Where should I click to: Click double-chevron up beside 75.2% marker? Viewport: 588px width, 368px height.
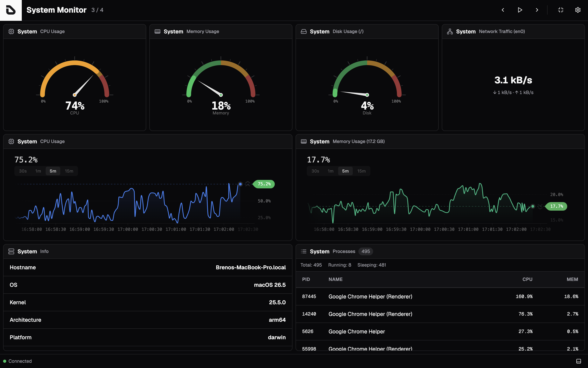(248, 184)
